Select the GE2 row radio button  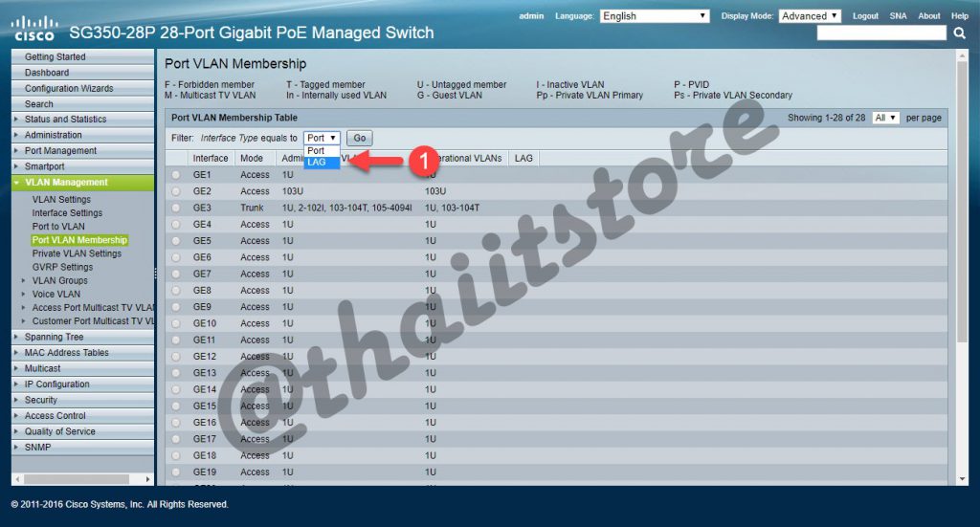coord(176,191)
